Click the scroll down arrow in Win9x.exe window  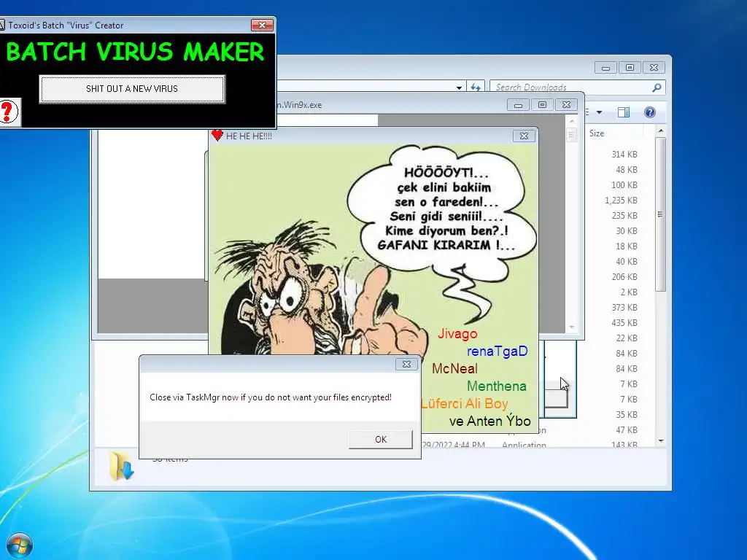coord(572,327)
